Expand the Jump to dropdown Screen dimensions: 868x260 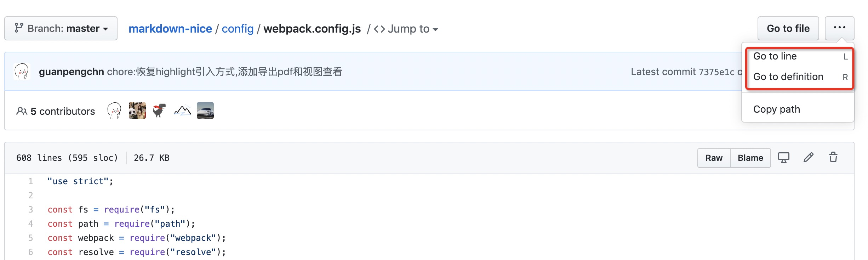click(x=406, y=29)
